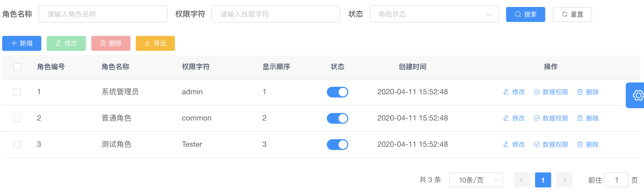Select page 1 in the pagination
This screenshot has height=196, width=644.
tap(543, 180)
